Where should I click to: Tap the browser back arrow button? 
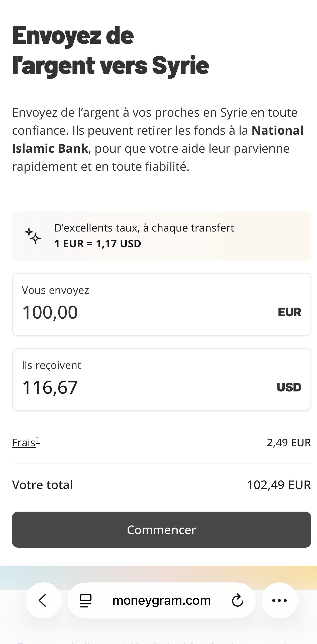coord(43,600)
